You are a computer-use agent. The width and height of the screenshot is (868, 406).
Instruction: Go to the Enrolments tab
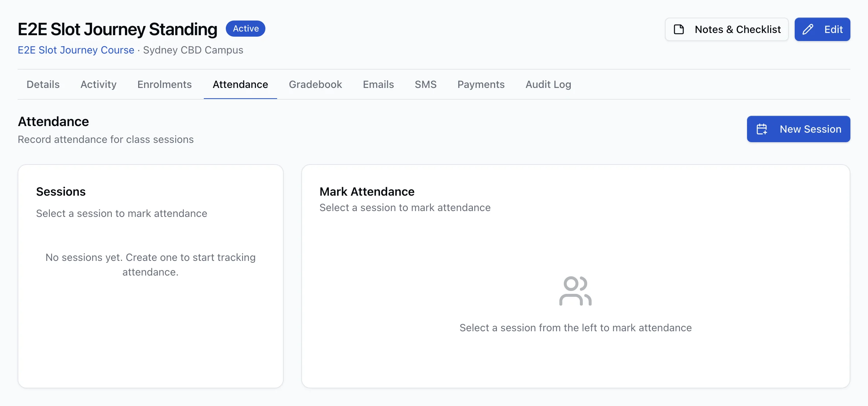pyautogui.click(x=165, y=84)
